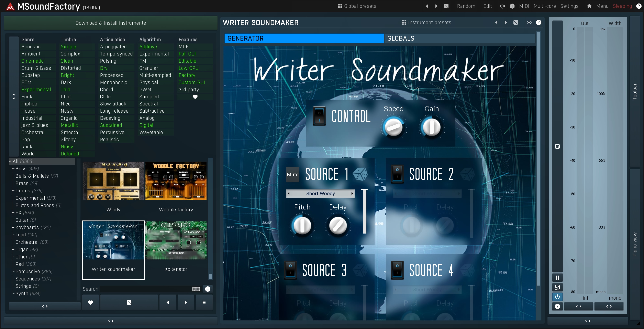Image resolution: width=644 pixels, height=329 pixels.
Task: Toggle the meter power button
Action: point(557,297)
